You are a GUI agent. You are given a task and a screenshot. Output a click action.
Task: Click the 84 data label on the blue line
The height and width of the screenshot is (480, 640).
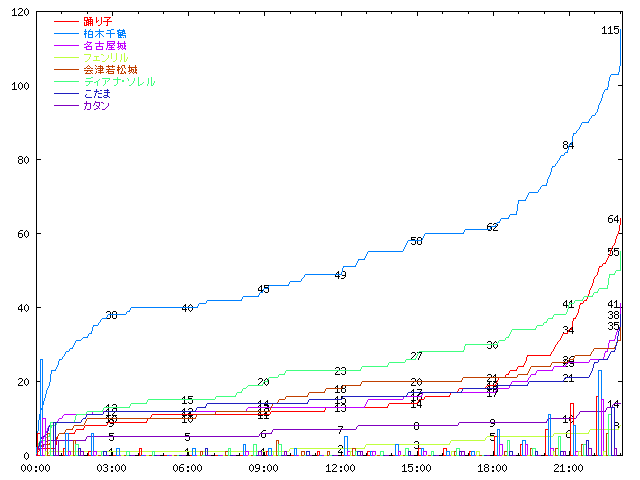coord(568,146)
